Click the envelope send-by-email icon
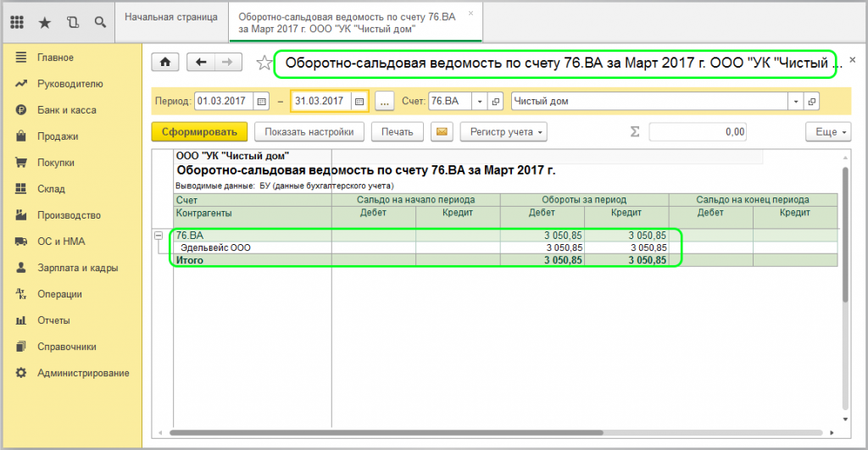868x450 pixels. pyautogui.click(x=441, y=131)
